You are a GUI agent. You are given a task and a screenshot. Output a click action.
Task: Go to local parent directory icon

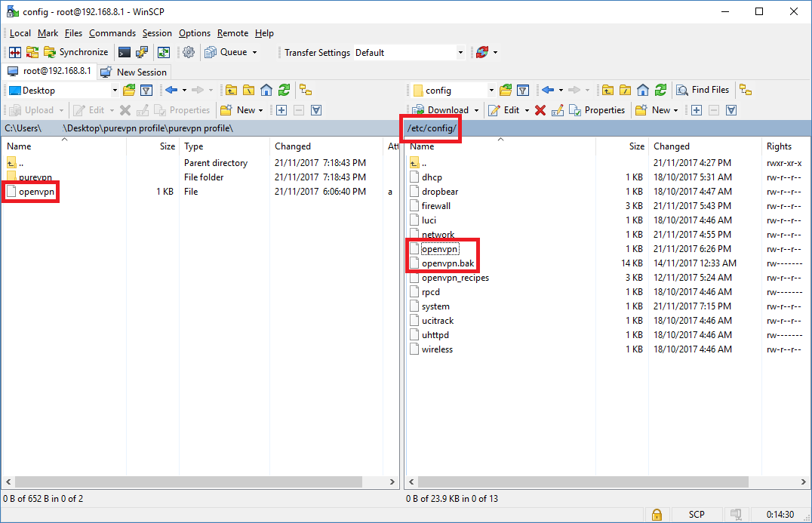tap(231, 91)
